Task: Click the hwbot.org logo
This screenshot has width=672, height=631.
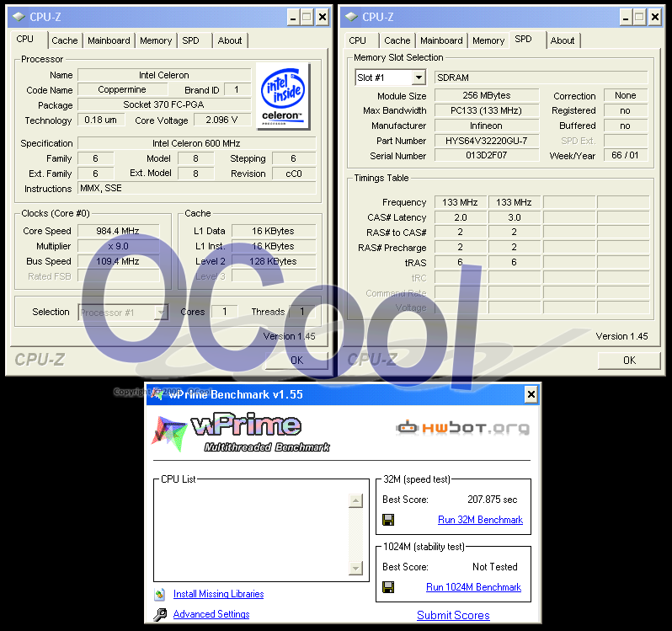Action: coord(463,427)
